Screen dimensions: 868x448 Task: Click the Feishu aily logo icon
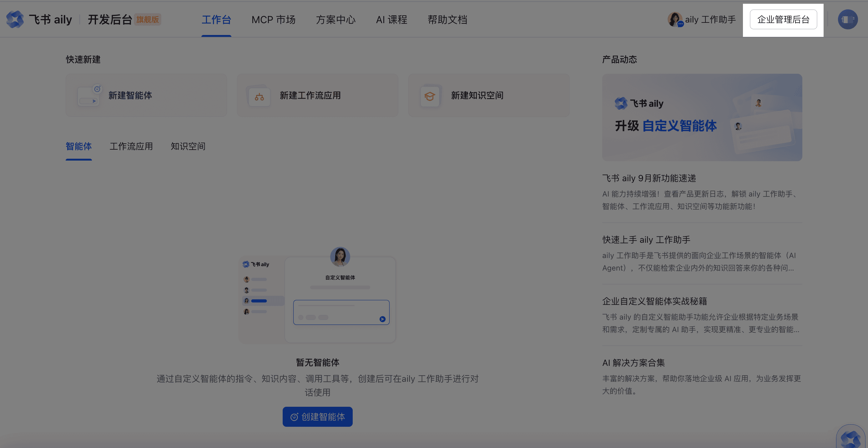(x=15, y=19)
